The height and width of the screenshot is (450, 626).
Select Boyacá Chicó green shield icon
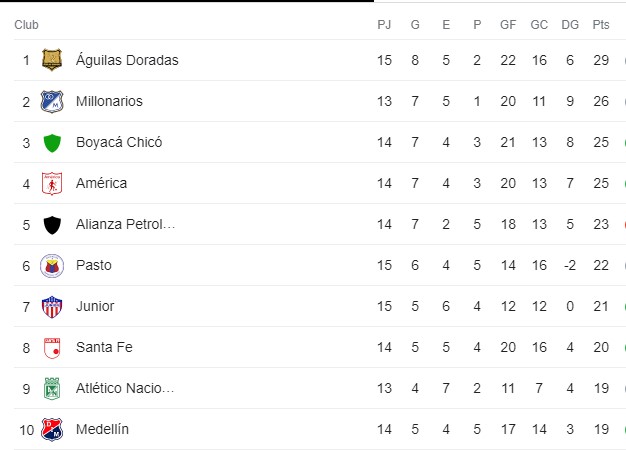click(x=52, y=143)
